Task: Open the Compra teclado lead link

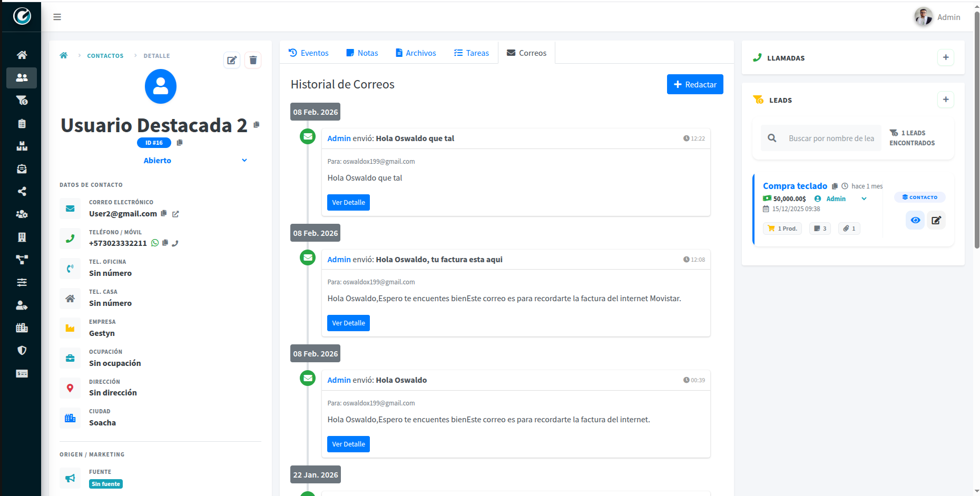Action: coord(795,186)
